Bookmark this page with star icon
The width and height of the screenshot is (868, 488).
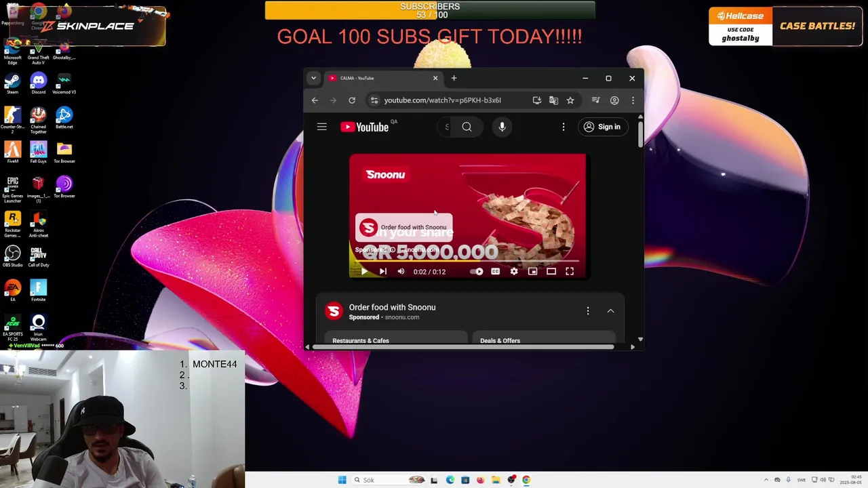pyautogui.click(x=570, y=100)
